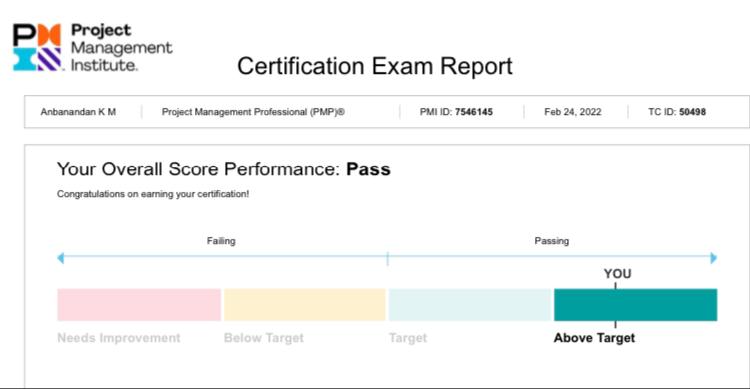Click the Overall Score Performance Pass heading
This screenshot has height=389, width=750.
click(x=224, y=169)
